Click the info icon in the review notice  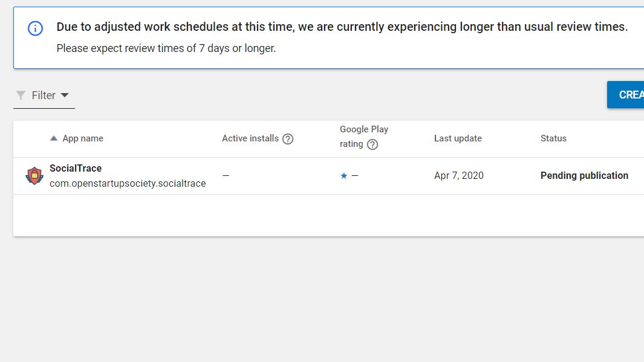(35, 28)
